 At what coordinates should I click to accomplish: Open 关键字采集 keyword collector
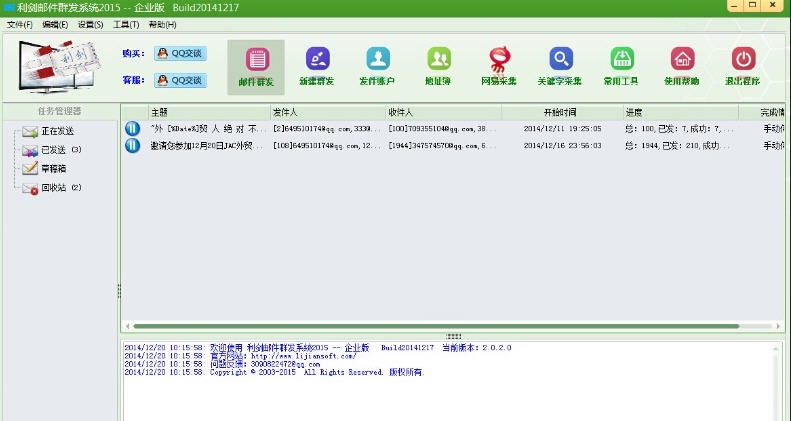[560, 67]
